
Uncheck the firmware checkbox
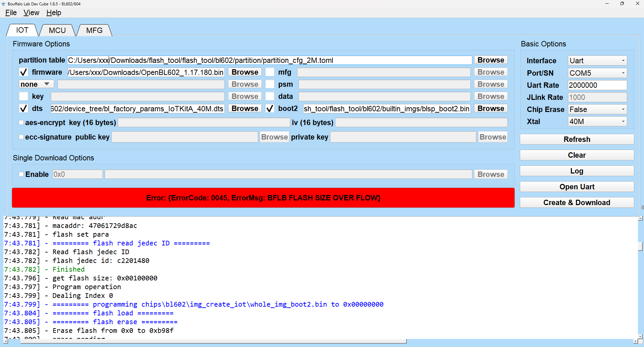pos(24,72)
